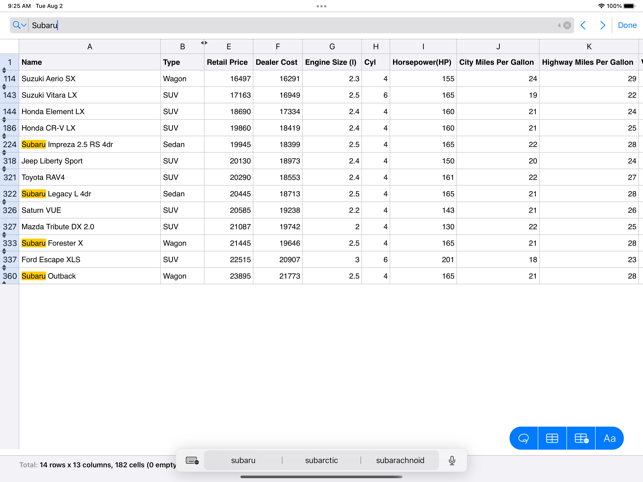Click the Horsepower(HP) header cell
The height and width of the screenshot is (482, 643).
pos(423,62)
